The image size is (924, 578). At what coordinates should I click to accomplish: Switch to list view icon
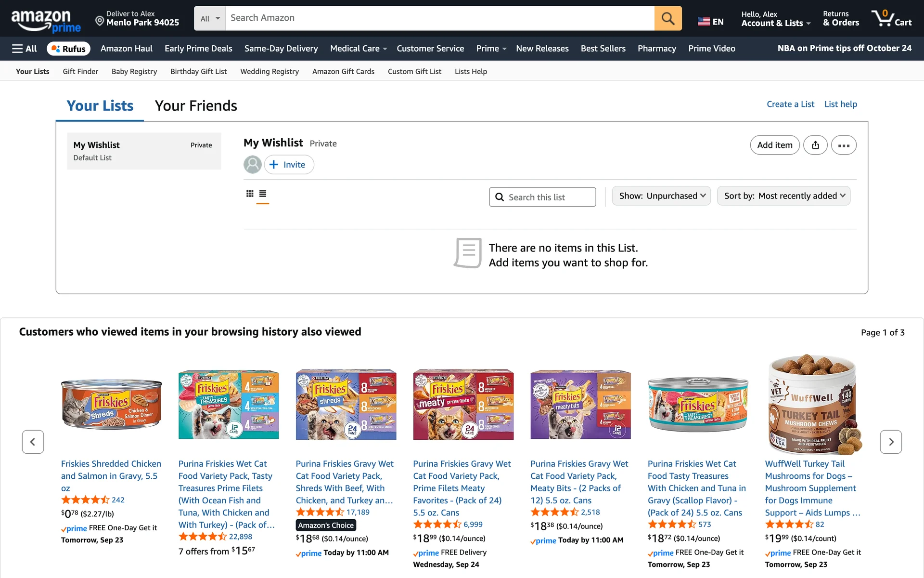coord(263,194)
